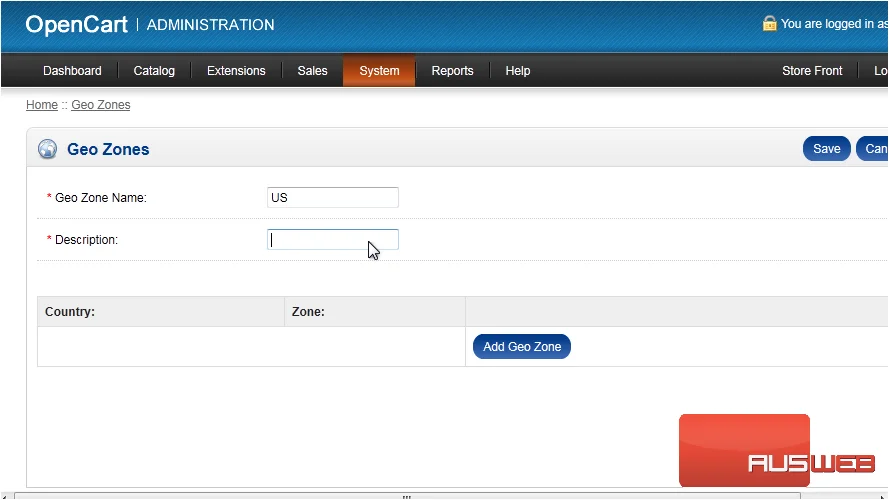Follow the Geo Zones breadcrumb link
The image size is (889, 500).
click(x=100, y=105)
